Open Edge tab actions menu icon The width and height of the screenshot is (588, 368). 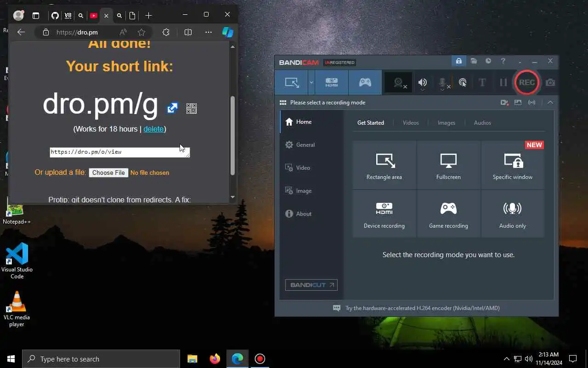click(x=36, y=16)
